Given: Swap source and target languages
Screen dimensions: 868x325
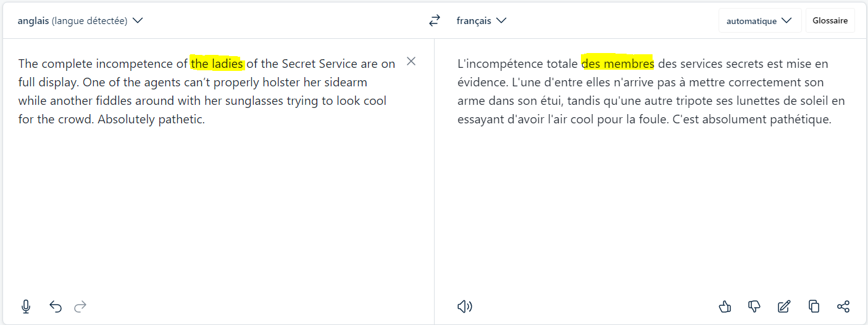Looking at the screenshot, I should pyautogui.click(x=435, y=20).
